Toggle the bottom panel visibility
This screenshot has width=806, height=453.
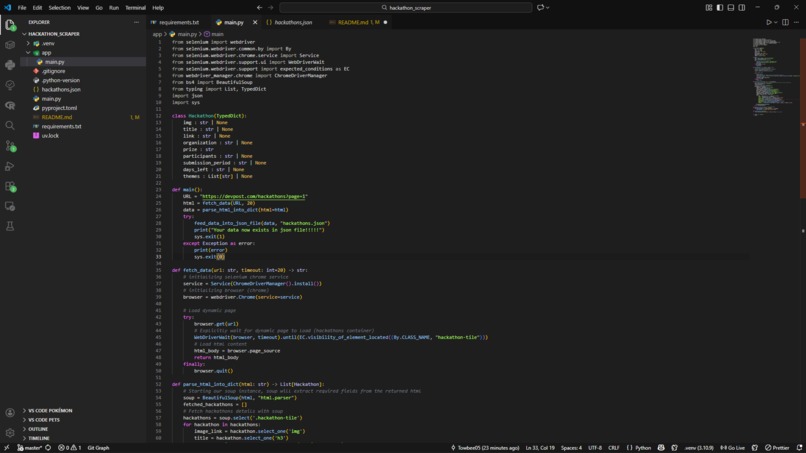tap(730, 8)
